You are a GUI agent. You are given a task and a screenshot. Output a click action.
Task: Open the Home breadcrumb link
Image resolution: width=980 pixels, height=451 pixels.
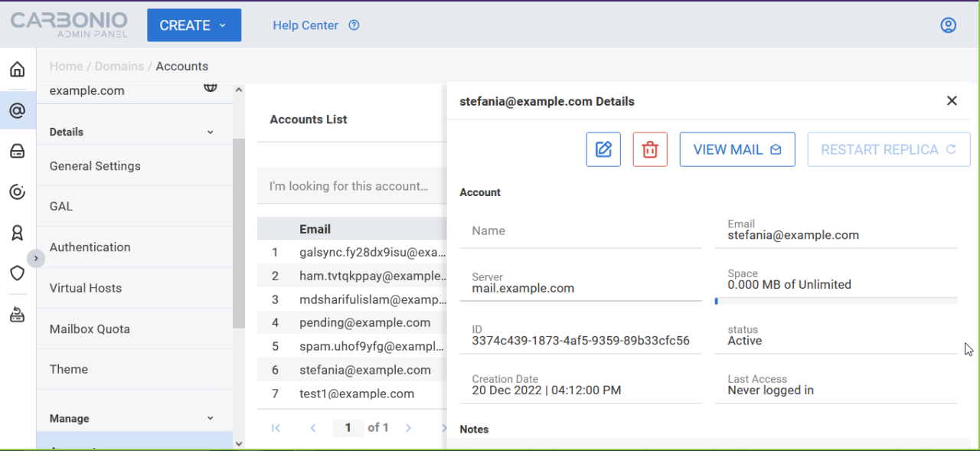66,66
